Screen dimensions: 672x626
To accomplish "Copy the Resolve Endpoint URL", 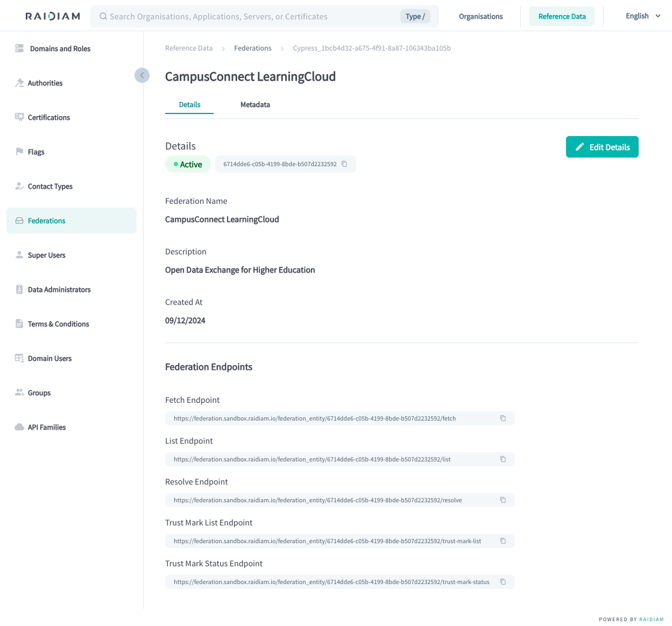I will pos(503,500).
